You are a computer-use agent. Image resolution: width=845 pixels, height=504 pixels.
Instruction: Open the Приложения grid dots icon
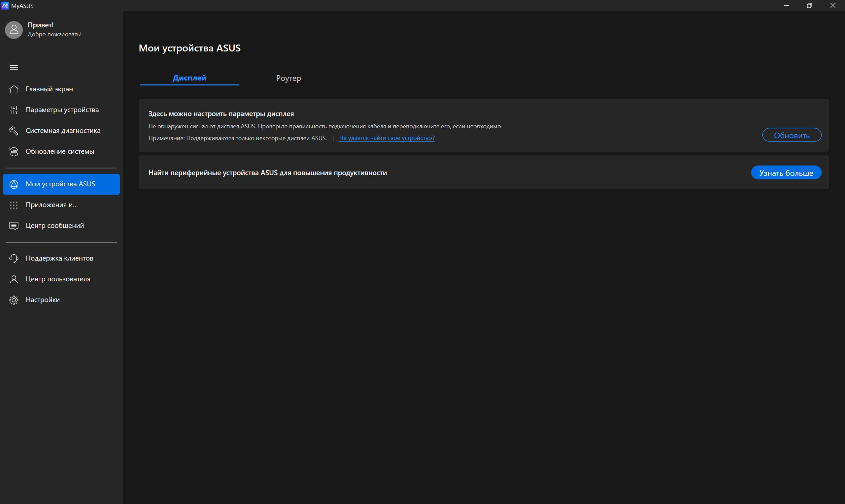point(14,205)
